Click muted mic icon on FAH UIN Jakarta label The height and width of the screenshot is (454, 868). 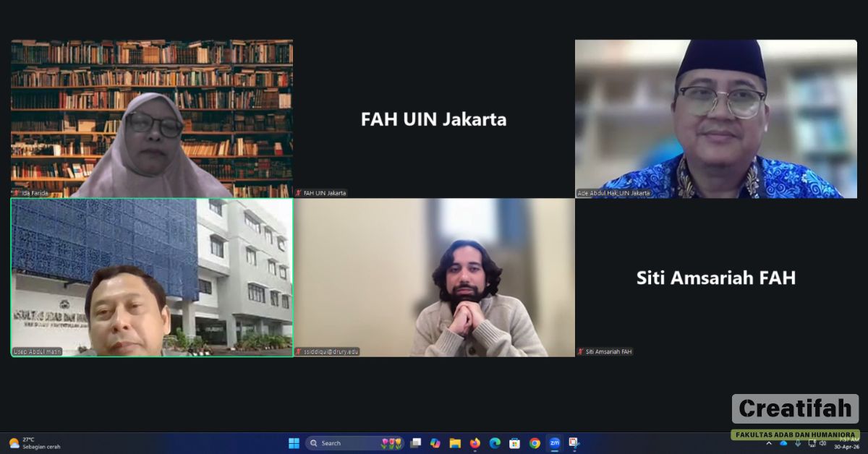pyautogui.click(x=299, y=193)
